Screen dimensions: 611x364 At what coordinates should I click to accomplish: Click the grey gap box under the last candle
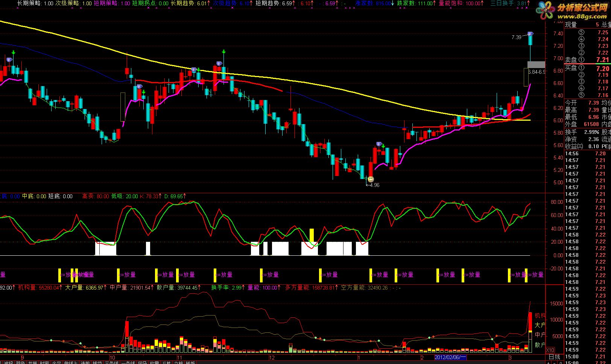click(x=537, y=65)
